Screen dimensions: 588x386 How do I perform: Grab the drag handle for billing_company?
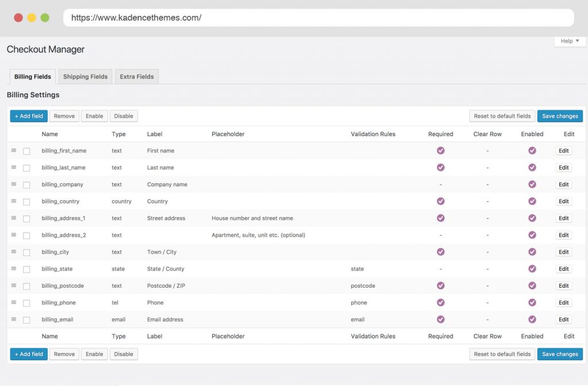(x=14, y=184)
